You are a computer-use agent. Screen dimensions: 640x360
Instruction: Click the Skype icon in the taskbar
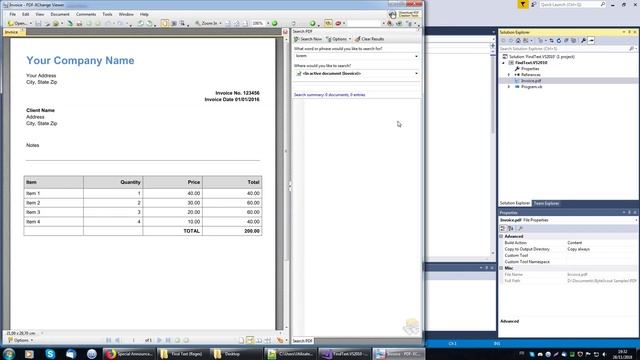click(x=50, y=354)
